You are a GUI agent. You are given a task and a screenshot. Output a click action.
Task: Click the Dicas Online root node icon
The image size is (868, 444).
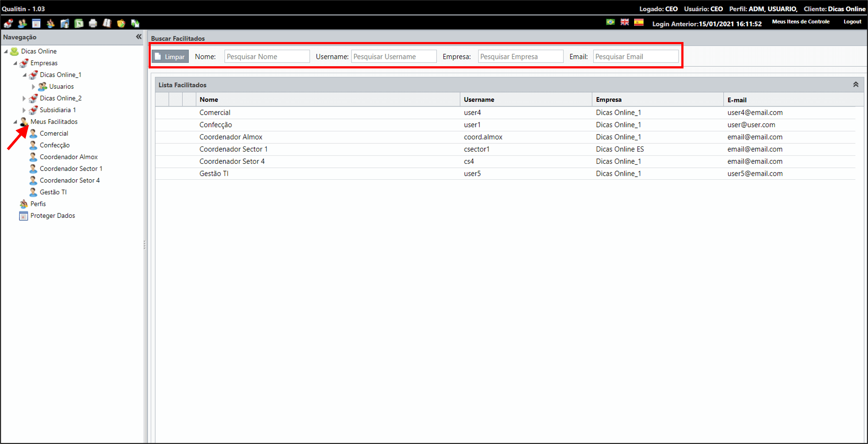[14, 51]
